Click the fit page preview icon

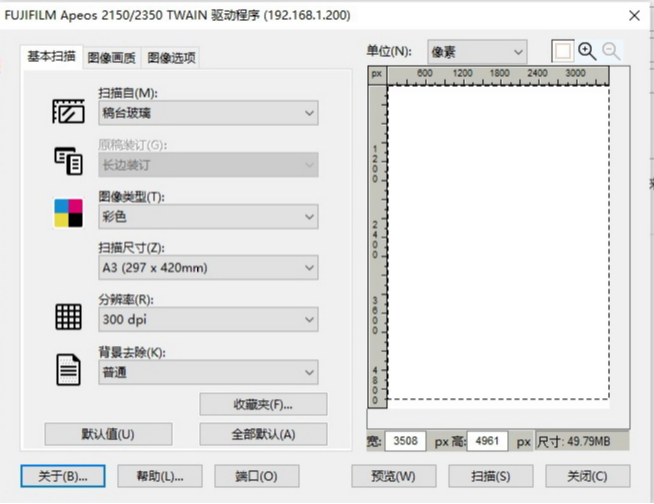[x=563, y=51]
